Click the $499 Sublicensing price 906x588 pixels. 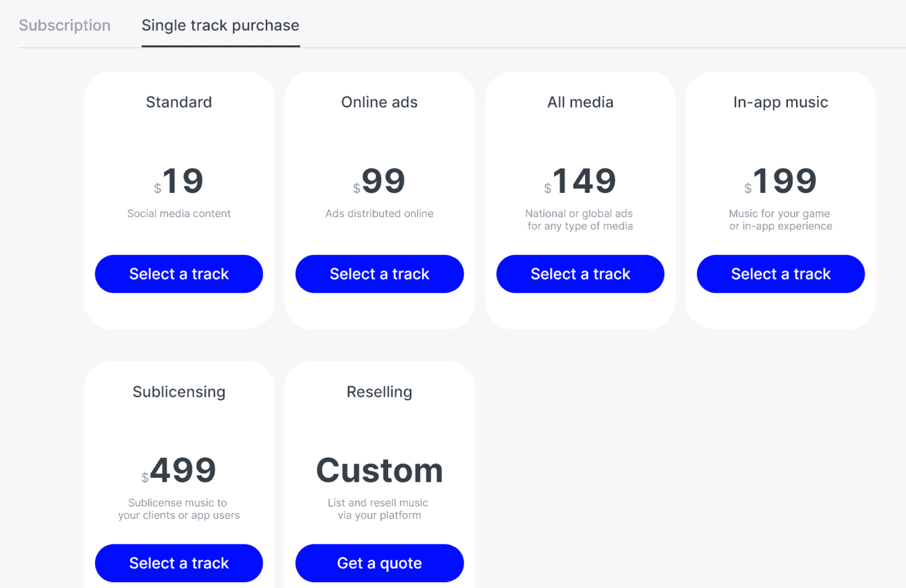coord(179,471)
